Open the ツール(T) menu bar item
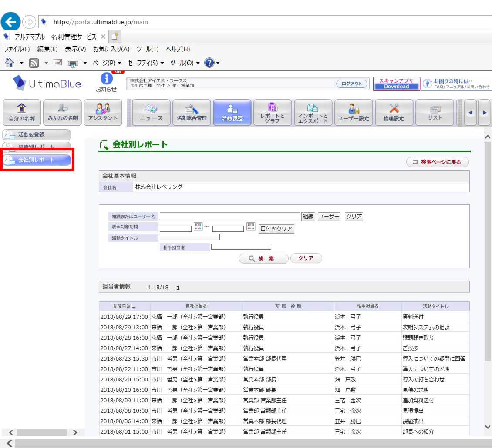492x448 pixels. click(148, 49)
